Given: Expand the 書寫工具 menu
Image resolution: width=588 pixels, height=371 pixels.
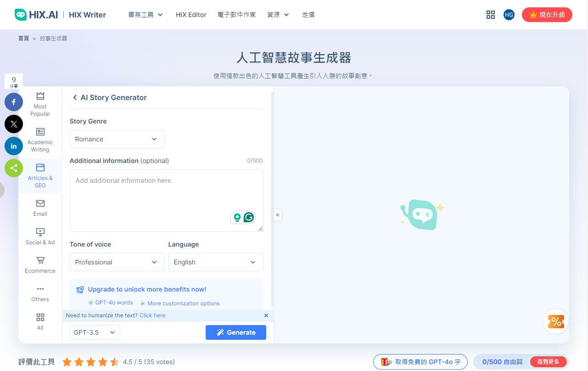Looking at the screenshot, I should pos(146,15).
